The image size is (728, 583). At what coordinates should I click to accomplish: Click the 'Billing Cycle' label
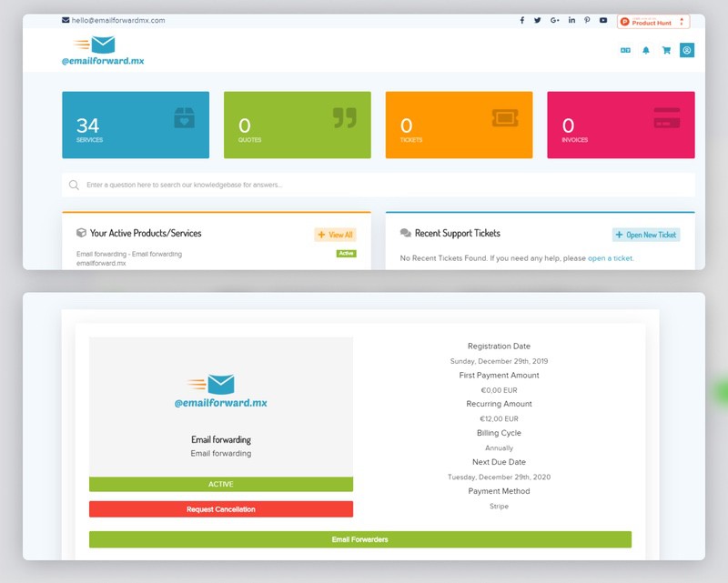(499, 433)
